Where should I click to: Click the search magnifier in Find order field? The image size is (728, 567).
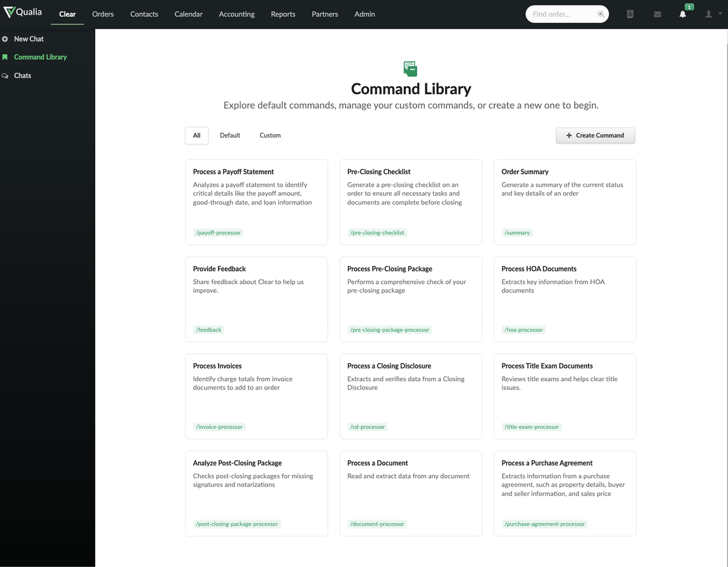pos(601,14)
